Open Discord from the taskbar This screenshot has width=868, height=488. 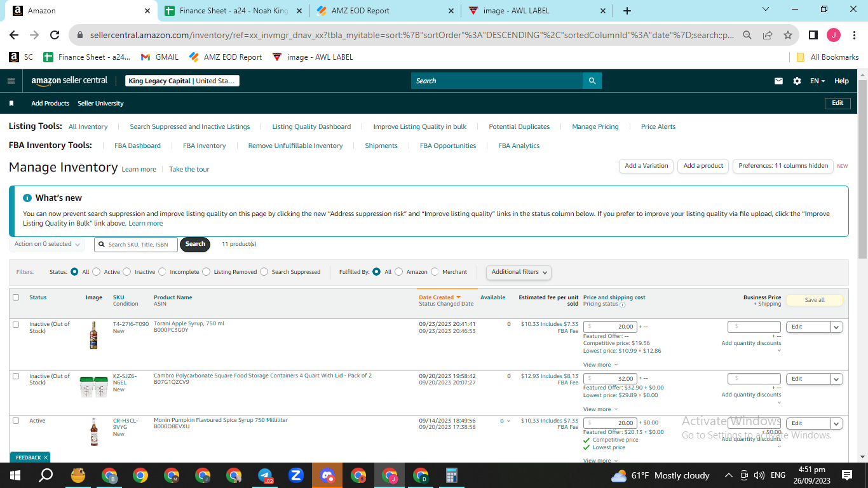click(327, 475)
